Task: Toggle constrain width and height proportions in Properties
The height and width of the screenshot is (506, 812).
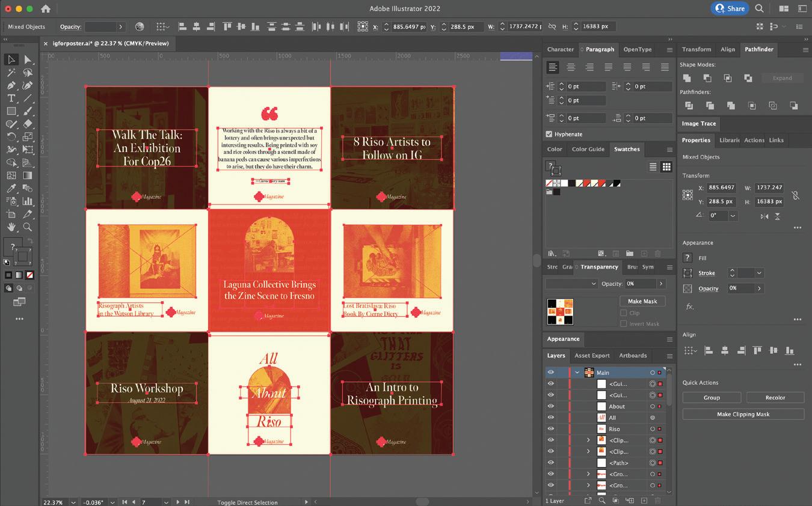Action: [x=795, y=195]
